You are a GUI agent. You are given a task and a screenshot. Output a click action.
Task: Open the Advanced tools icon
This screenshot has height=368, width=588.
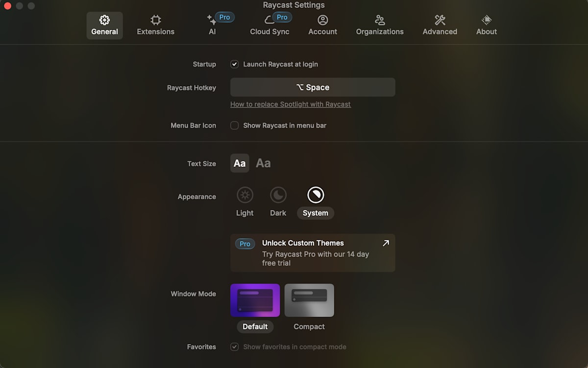(x=440, y=20)
